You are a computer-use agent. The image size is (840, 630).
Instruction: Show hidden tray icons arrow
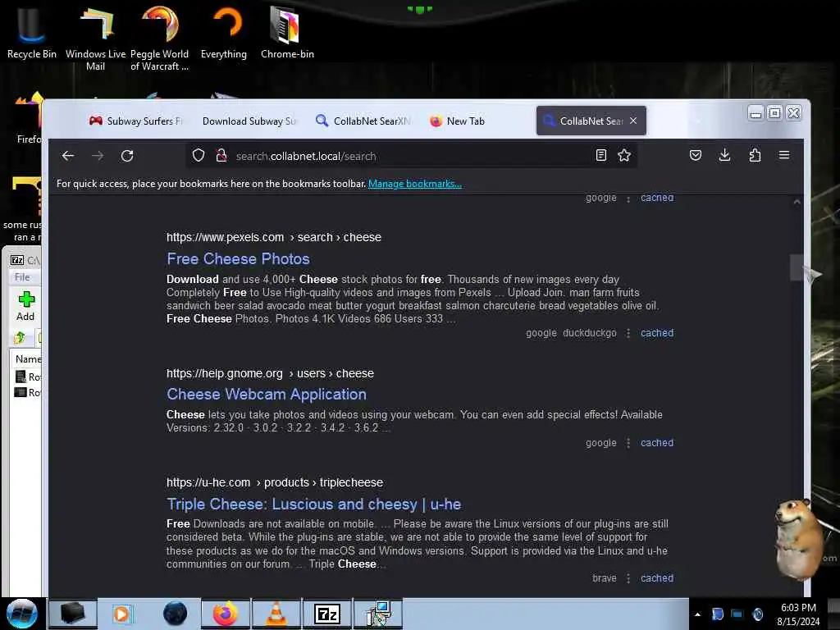click(697, 614)
